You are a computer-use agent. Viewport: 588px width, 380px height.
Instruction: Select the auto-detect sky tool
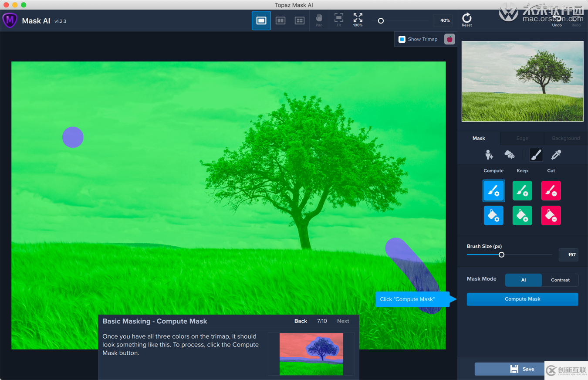(x=509, y=154)
